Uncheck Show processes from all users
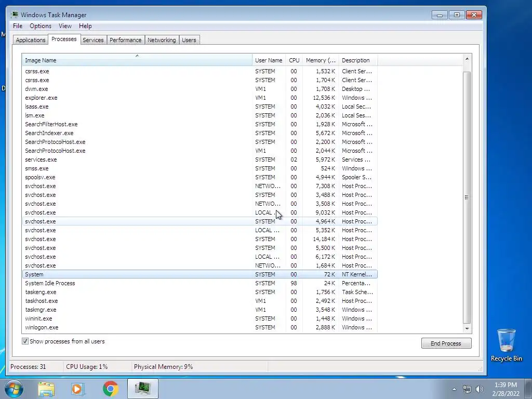This screenshot has width=532, height=399. [x=25, y=341]
